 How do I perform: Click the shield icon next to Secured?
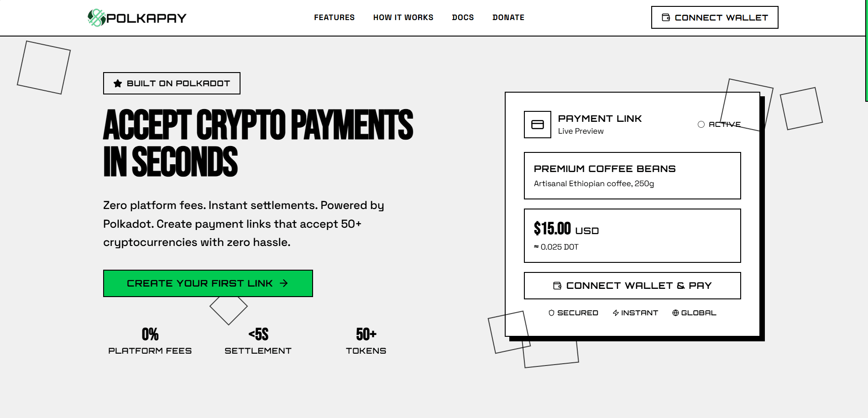(551, 313)
